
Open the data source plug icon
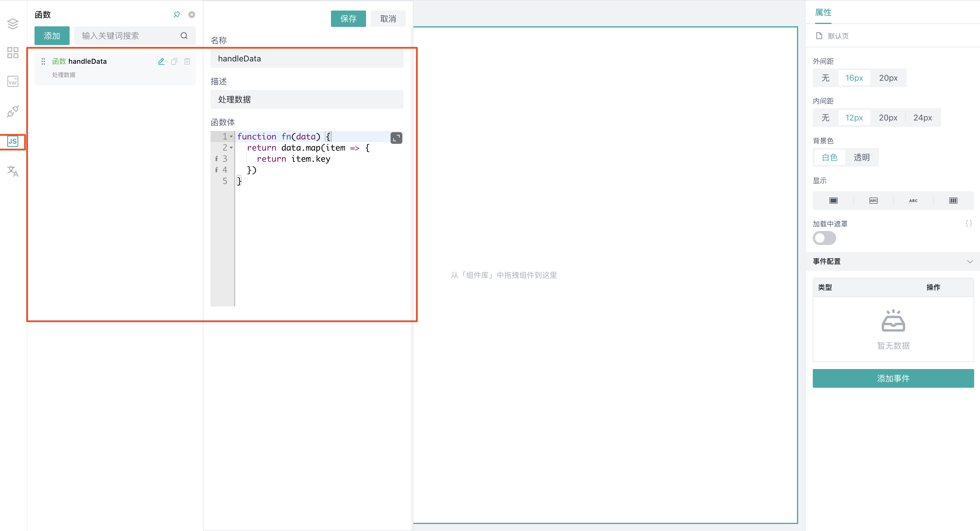13,111
